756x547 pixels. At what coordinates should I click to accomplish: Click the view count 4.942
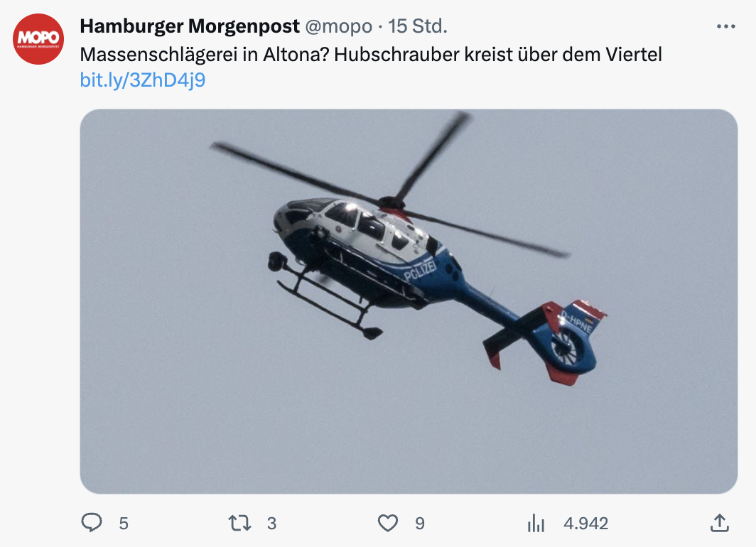[x=585, y=524]
